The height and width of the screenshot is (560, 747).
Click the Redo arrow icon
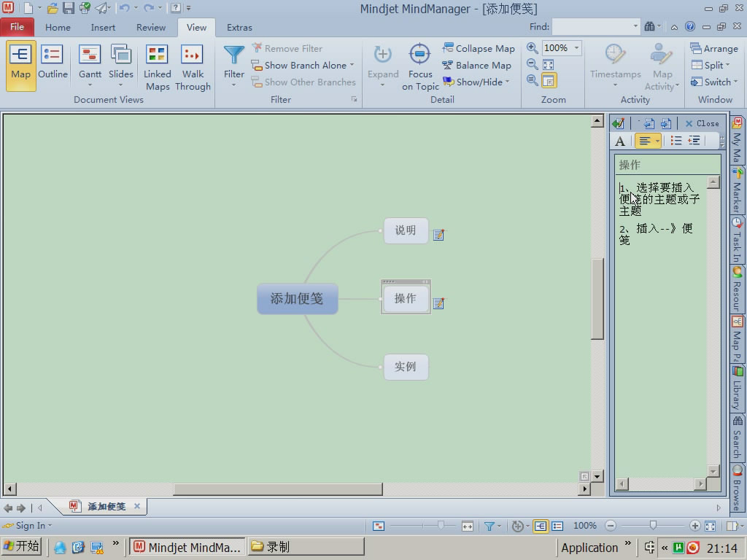149,8
